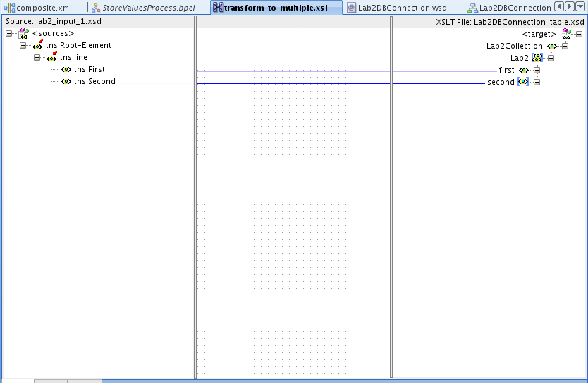Open the partially hidden Lab2DBConnection tab
This screenshot has width=588, height=383.
509,8
